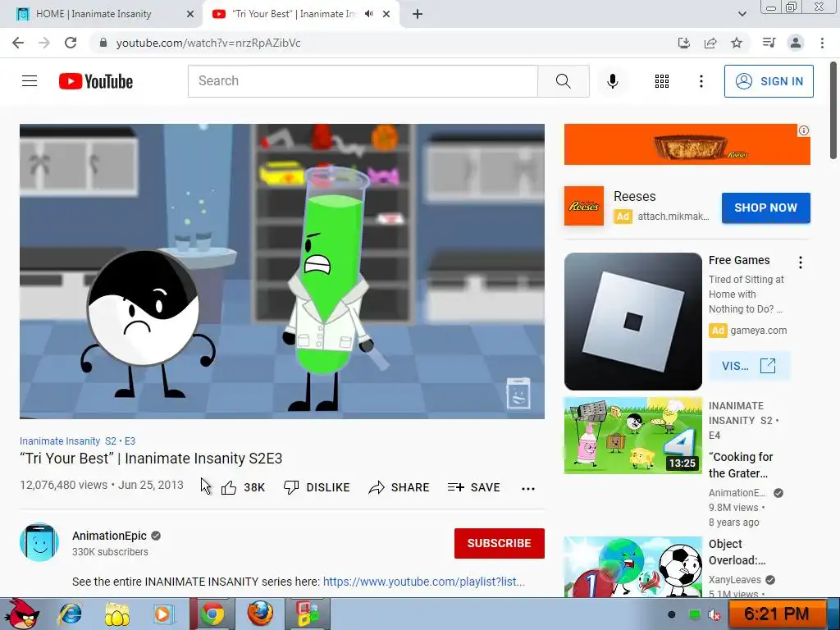Subscribe to AnimationEpic
Viewport: 840px width, 630px height.
(x=500, y=543)
